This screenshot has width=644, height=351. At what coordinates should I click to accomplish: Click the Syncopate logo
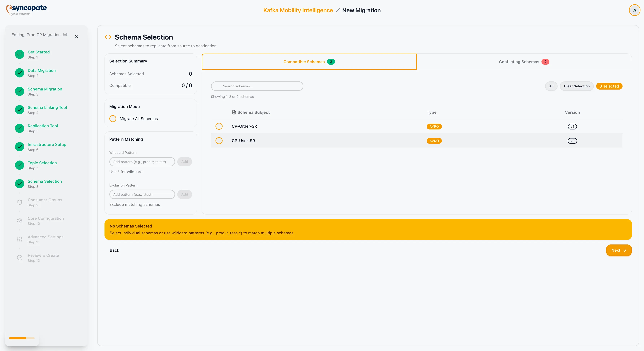[x=26, y=10]
